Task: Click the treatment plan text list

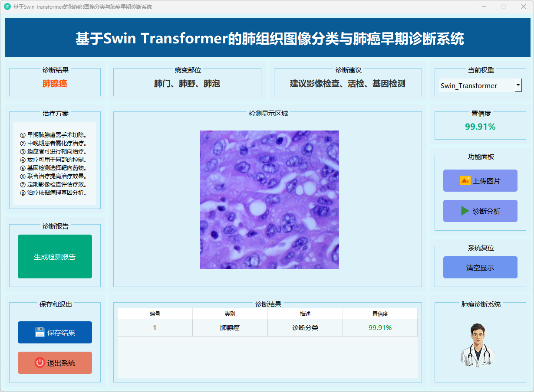Action: [x=55, y=163]
